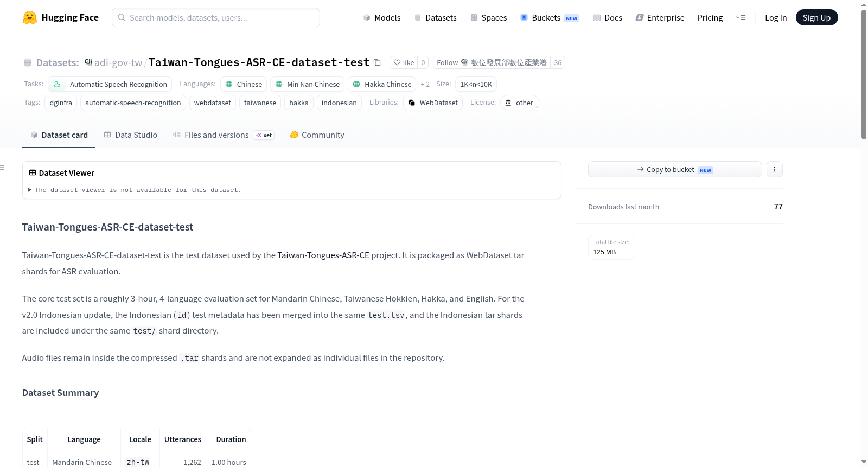Click the dginfra tag
868x467 pixels.
coord(61,103)
